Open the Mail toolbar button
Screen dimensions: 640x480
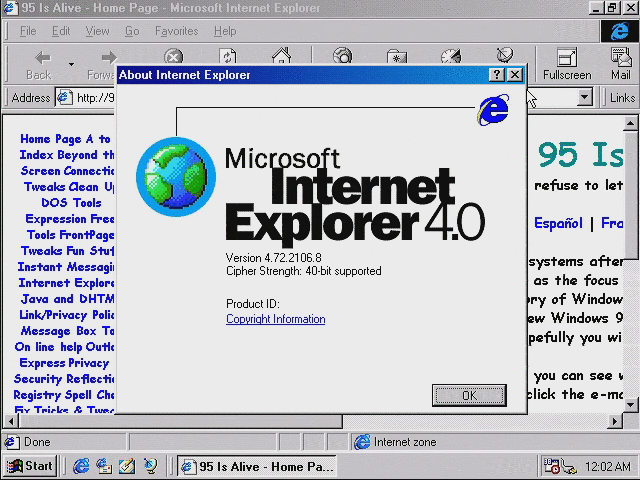pos(621,64)
